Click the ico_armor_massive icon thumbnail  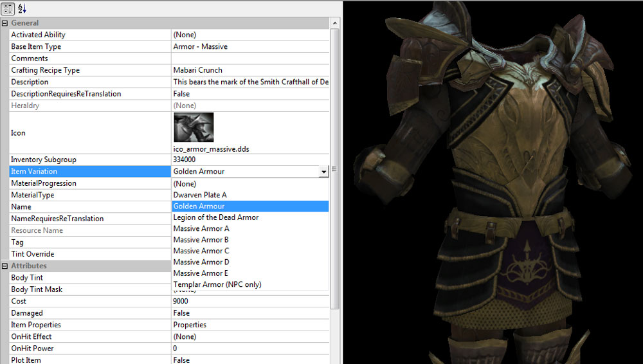tap(194, 127)
